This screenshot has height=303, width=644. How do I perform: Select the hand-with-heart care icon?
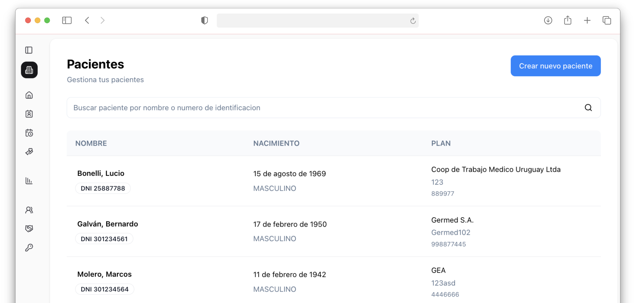click(29, 151)
